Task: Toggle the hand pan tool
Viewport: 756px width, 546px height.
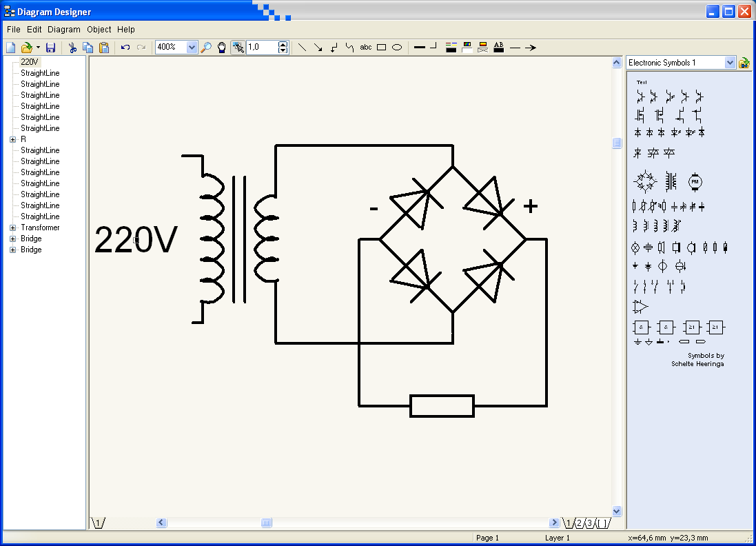Action: (222, 48)
